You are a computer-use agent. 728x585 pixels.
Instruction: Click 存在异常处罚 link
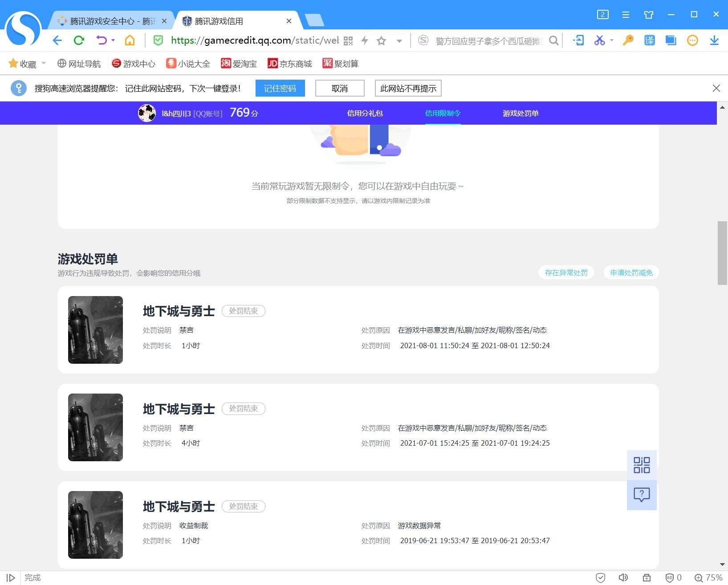click(566, 272)
